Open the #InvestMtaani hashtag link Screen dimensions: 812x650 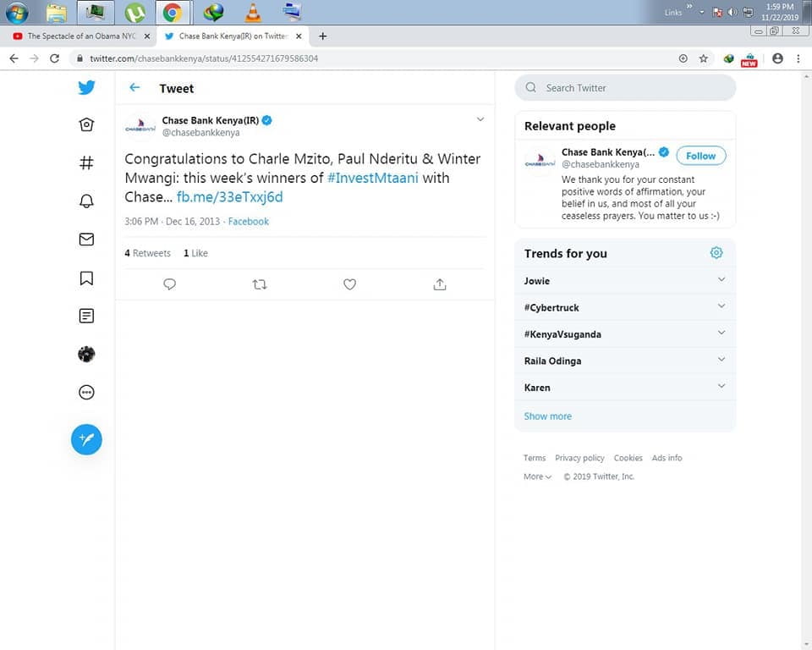click(x=372, y=178)
